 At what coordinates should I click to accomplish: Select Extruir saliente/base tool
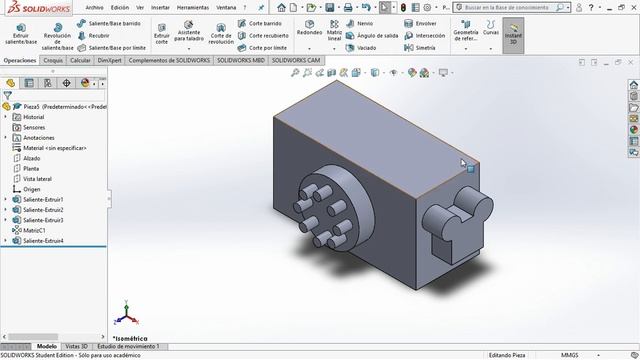point(21,33)
